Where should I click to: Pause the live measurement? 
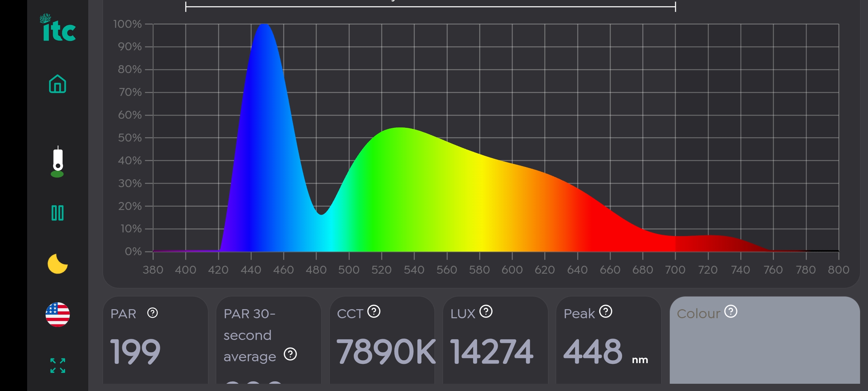58,213
